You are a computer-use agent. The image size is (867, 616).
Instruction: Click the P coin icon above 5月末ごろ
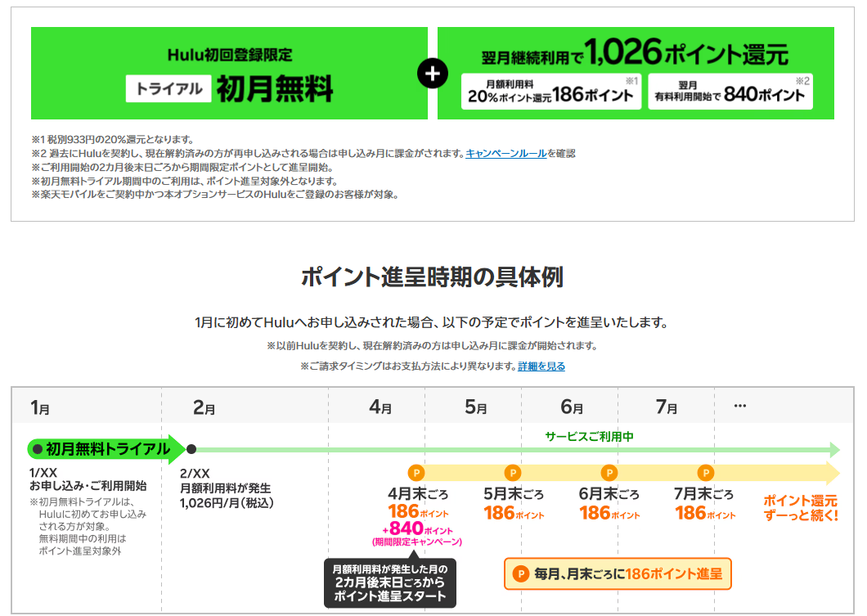click(x=513, y=473)
